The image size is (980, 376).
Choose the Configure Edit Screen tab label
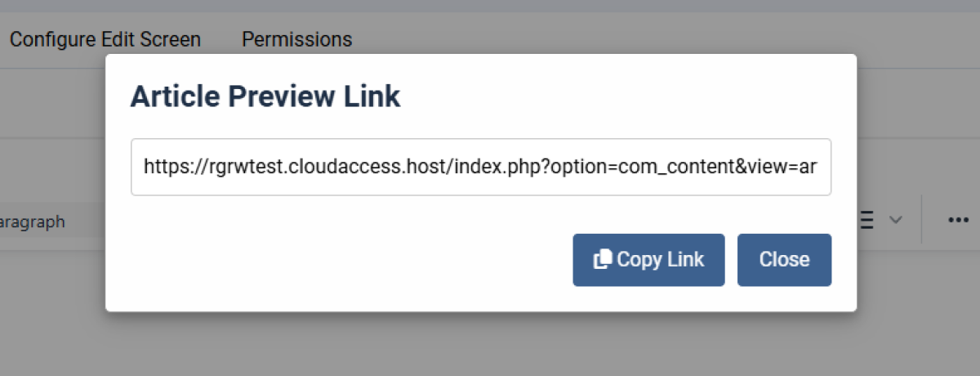105,39
